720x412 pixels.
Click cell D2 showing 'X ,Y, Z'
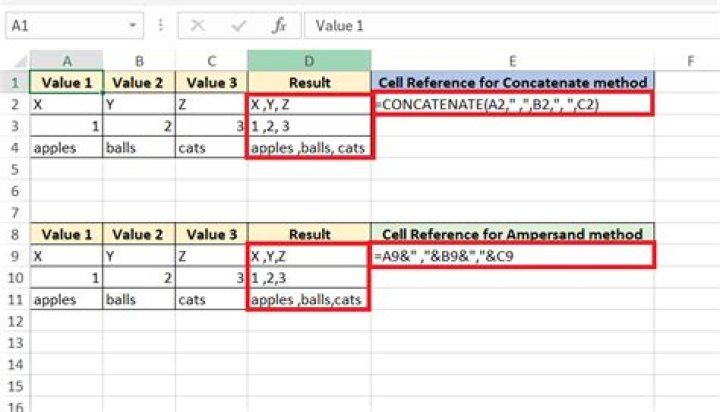[309, 104]
